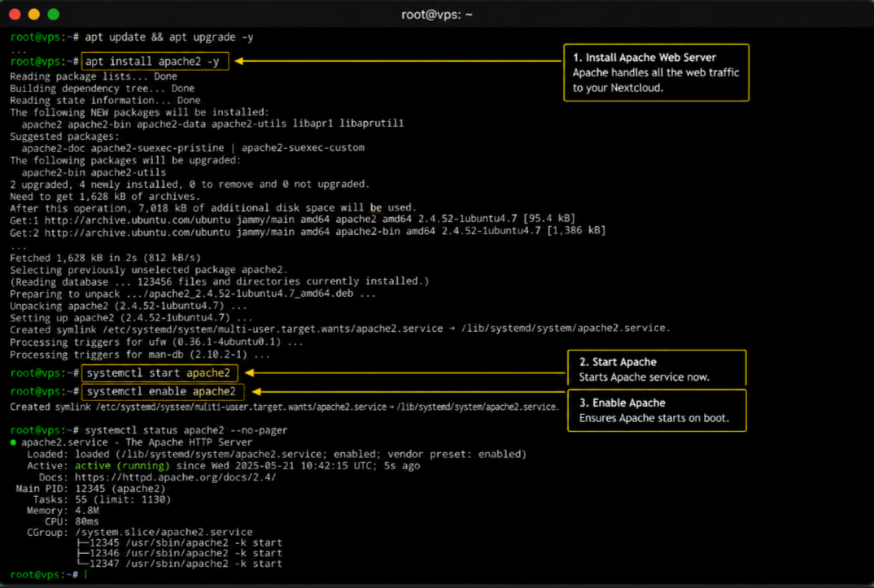
Task: Click the apache2-doc suggested packages line
Action: pyautogui.click(x=193, y=148)
